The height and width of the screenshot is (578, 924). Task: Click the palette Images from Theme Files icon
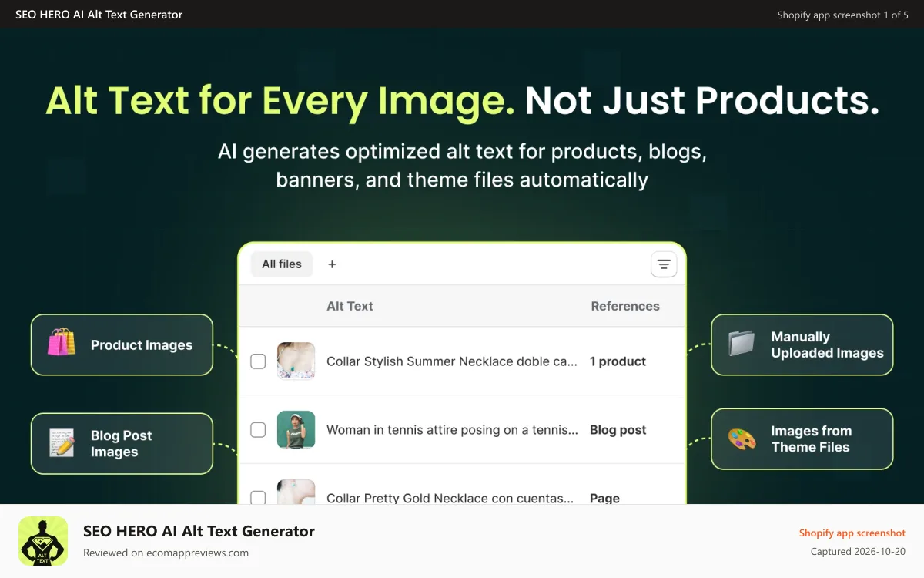(x=742, y=439)
